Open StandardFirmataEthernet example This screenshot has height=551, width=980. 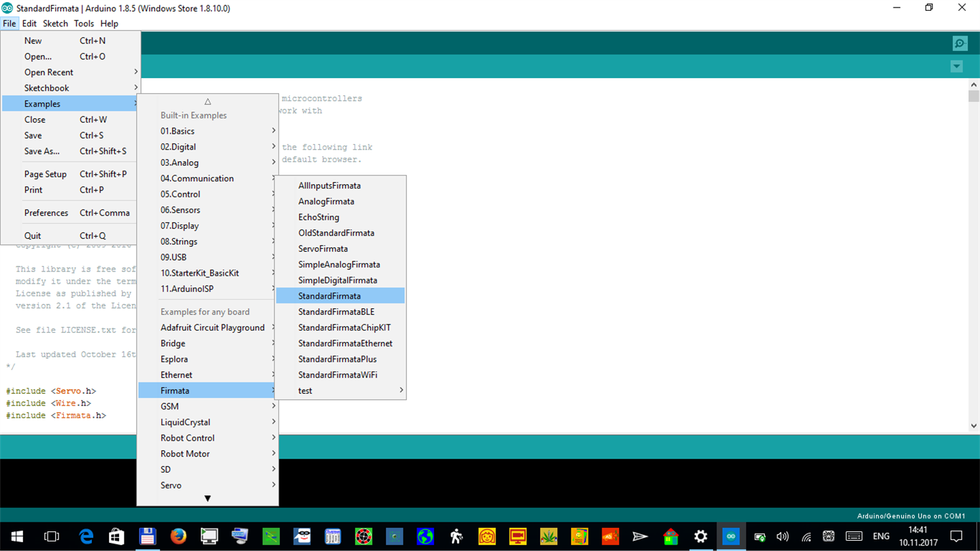[x=340, y=343]
